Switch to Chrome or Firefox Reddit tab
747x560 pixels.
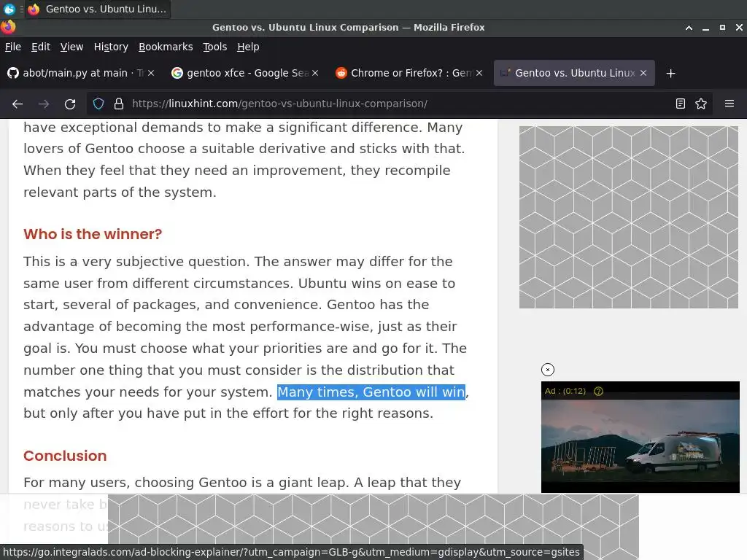pyautogui.click(x=409, y=73)
